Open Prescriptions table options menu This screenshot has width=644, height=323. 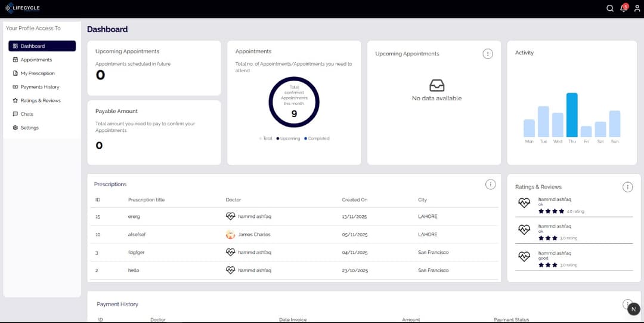pyautogui.click(x=490, y=184)
